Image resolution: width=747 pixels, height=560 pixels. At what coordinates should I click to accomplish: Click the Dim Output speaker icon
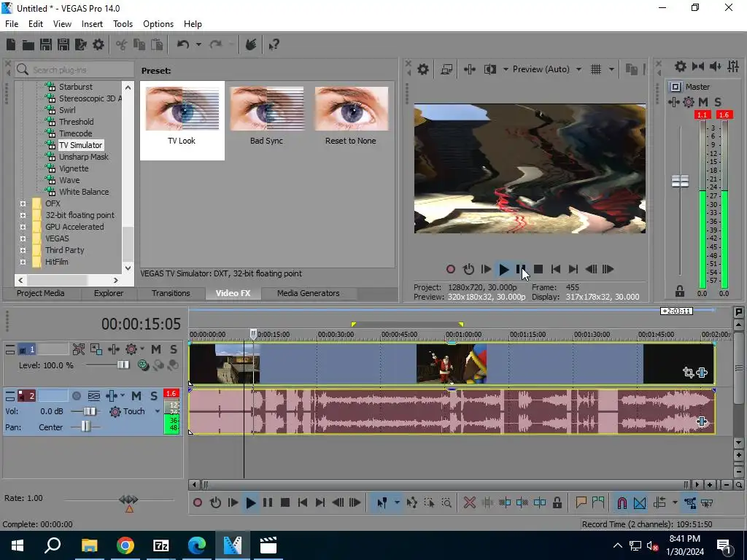[x=716, y=66]
